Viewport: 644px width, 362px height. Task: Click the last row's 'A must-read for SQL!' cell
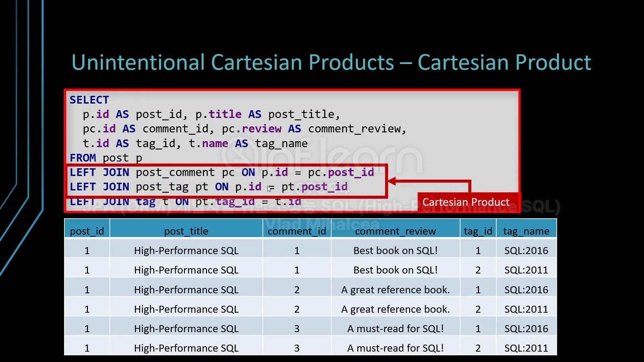point(395,348)
